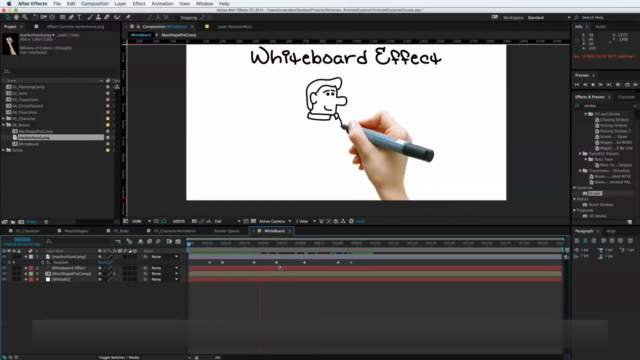Switch to the Audio panel tab
The image size is (640, 360).
point(601,27)
